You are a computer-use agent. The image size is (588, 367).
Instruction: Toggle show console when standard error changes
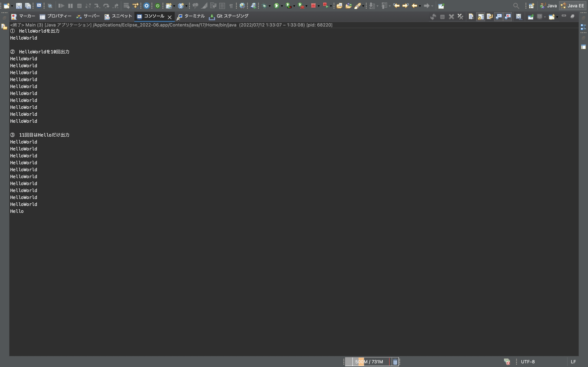(508, 17)
